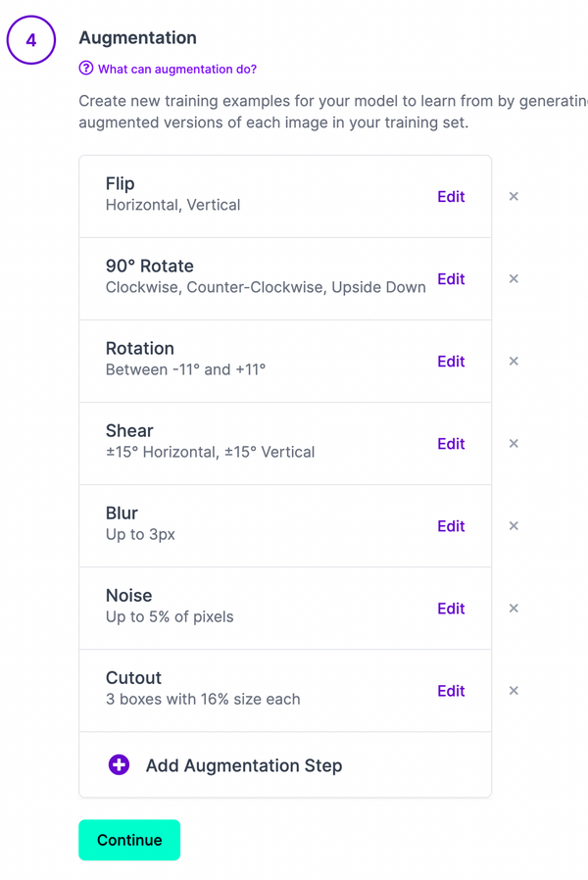
Task: Click the question mark help icon
Action: click(x=86, y=70)
